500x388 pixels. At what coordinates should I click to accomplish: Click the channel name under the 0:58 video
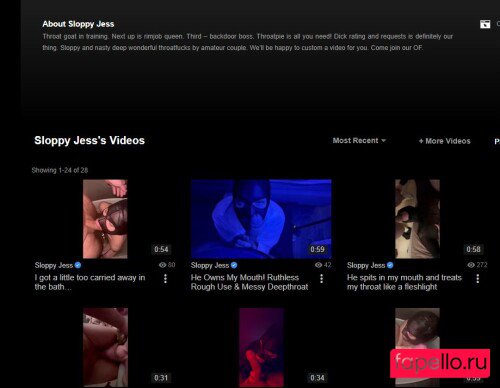coord(366,266)
